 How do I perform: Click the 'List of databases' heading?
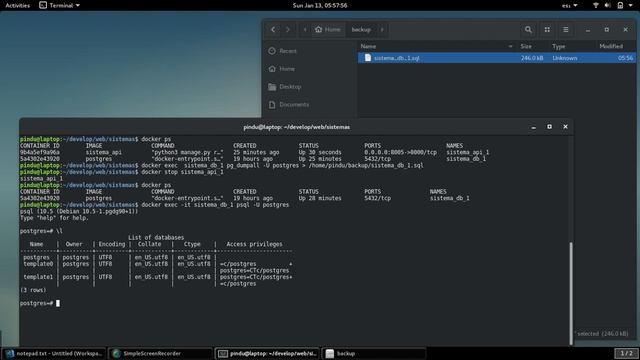[x=156, y=238]
